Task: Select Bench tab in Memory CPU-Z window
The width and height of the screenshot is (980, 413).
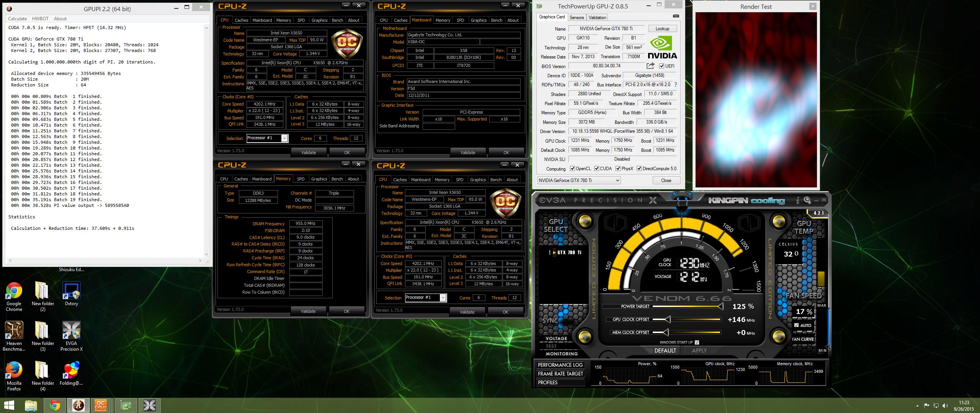Action: coord(337,179)
